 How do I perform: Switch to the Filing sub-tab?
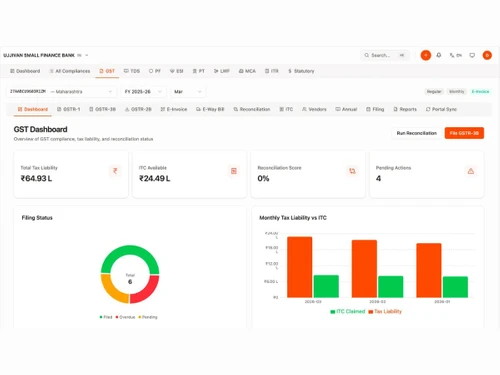click(x=375, y=109)
